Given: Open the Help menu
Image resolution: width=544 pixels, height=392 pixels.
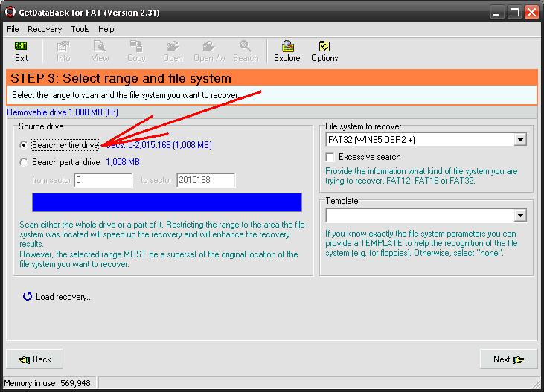Looking at the screenshot, I should click(106, 29).
